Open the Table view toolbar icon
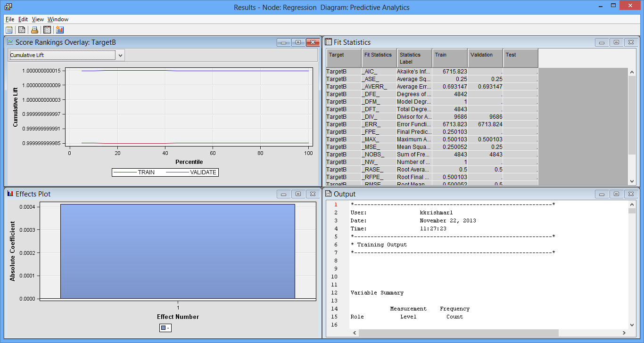 pos(47,29)
